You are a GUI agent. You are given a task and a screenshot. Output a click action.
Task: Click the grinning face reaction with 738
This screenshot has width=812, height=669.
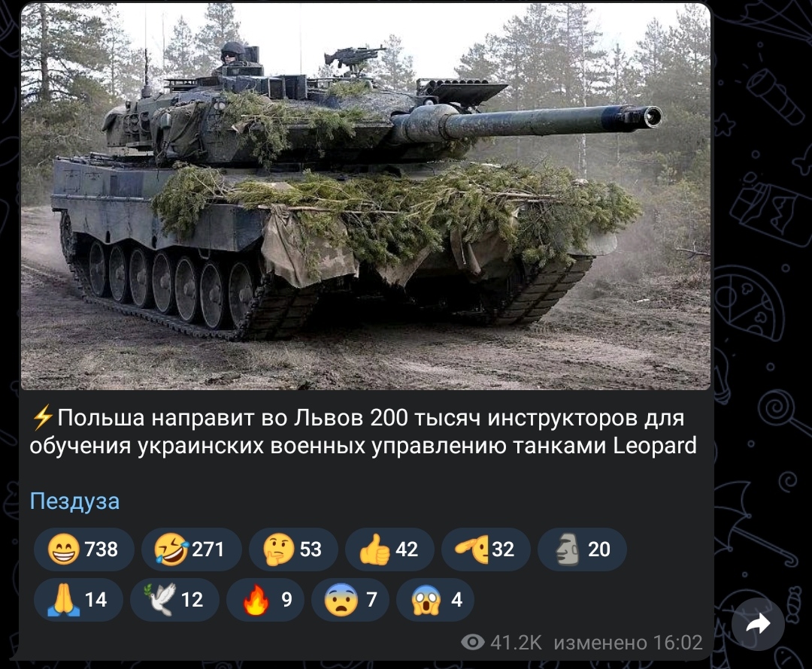click(84, 549)
